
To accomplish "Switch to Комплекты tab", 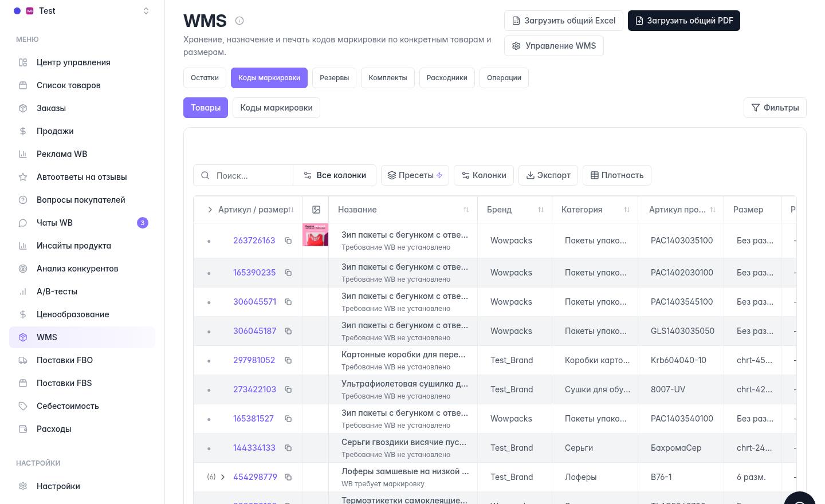I will coord(388,78).
